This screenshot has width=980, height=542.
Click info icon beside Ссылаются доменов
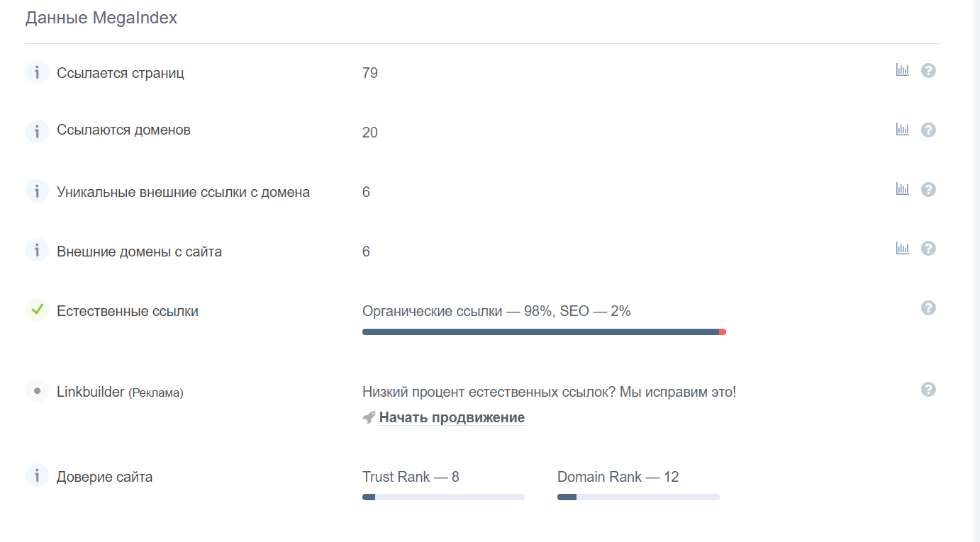pyautogui.click(x=37, y=131)
